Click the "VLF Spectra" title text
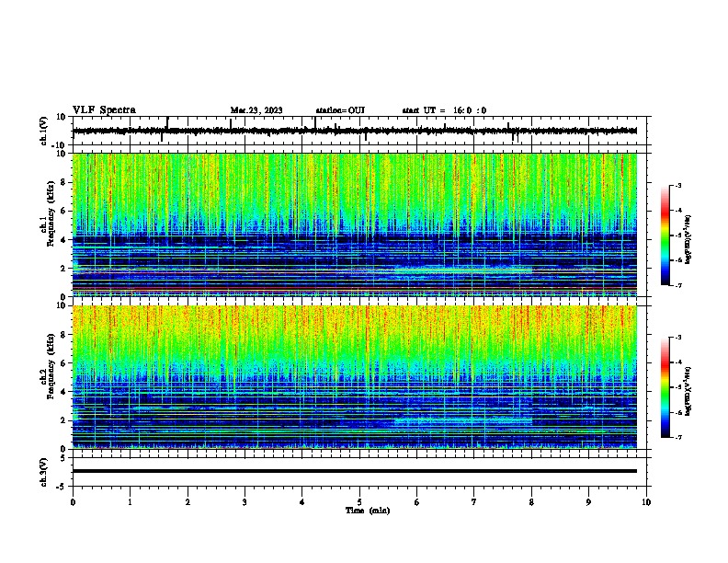Screen dimensions: 728x563 point(104,110)
